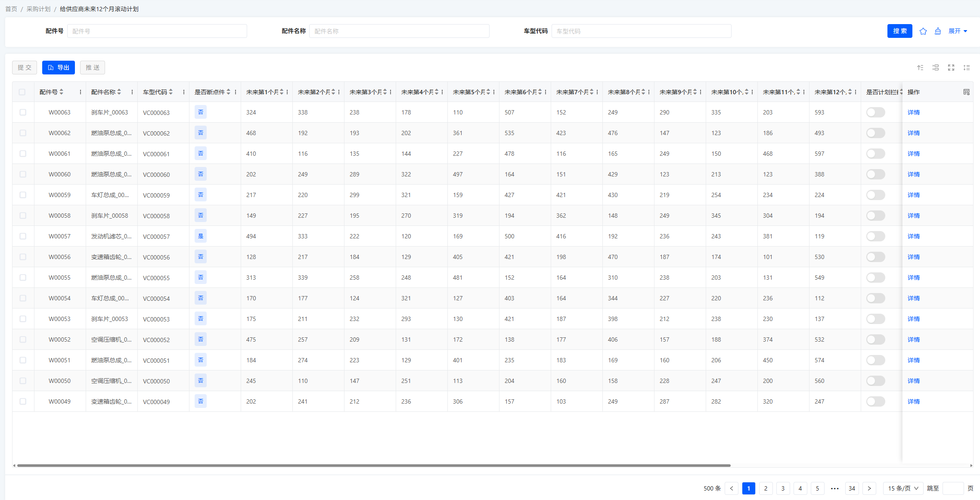
Task: Click the 导出 export button
Action: (59, 68)
